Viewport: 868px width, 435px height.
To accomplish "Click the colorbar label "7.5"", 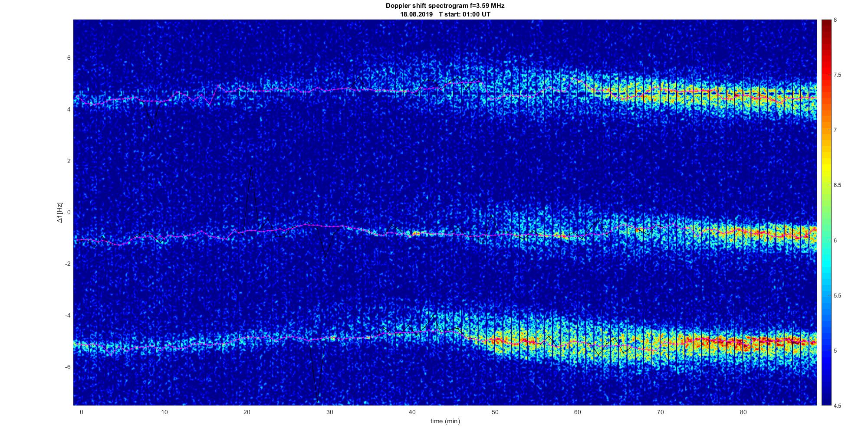I will [837, 75].
